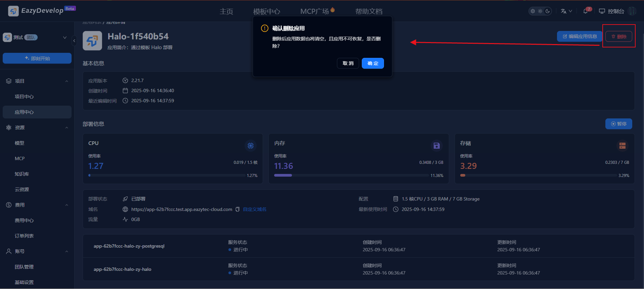Click the Halo app thumbnail icon
Screen dimensions: 644x289
pyautogui.click(x=92, y=41)
